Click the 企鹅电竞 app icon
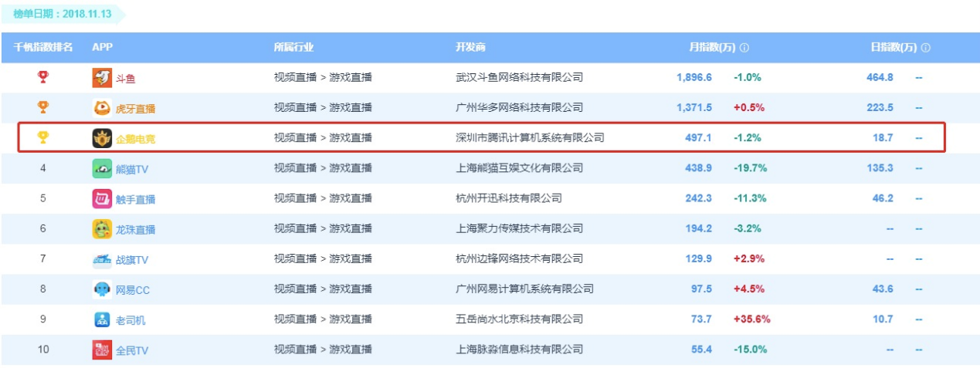Screen dimensions: 980x368 click(x=102, y=138)
